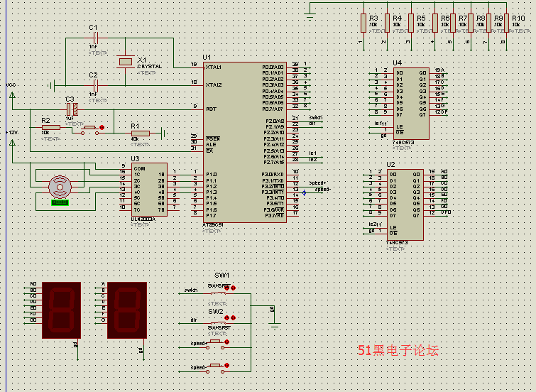Image resolution: width=536 pixels, height=392 pixels.
Task: Click the P3.0/RXD pin label
Action: [273, 175]
